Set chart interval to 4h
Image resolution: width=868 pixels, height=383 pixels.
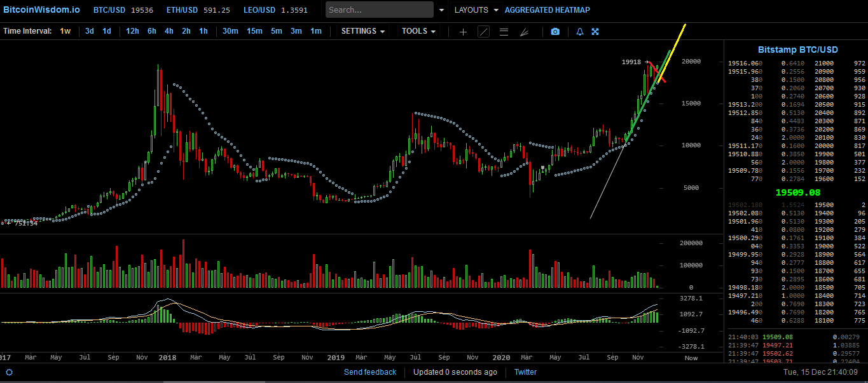(169, 31)
